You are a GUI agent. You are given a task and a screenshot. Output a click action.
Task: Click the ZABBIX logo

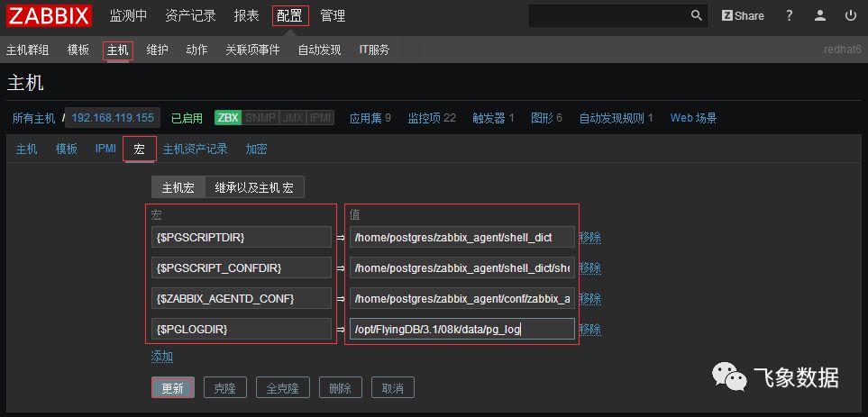tap(49, 15)
